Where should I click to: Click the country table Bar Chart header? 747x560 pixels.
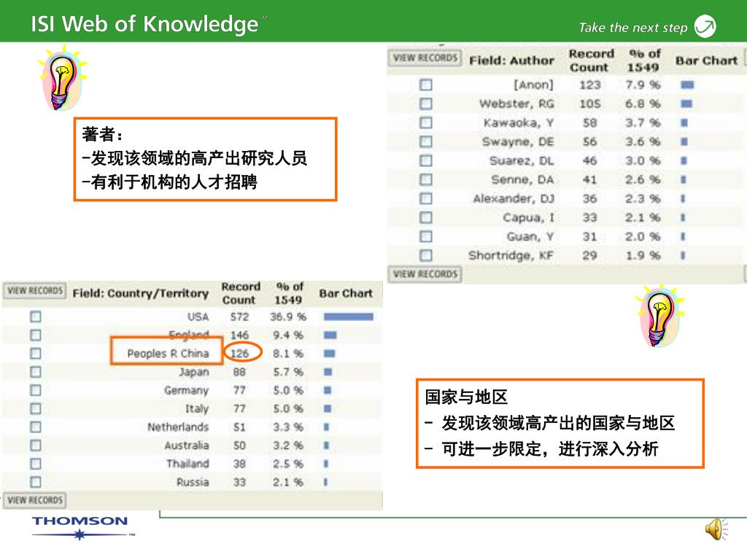(x=346, y=293)
